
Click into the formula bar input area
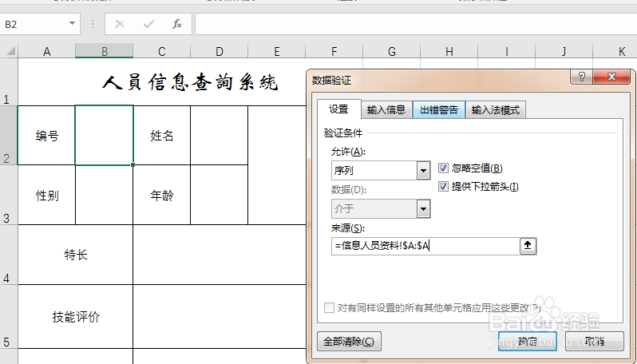click(x=416, y=25)
